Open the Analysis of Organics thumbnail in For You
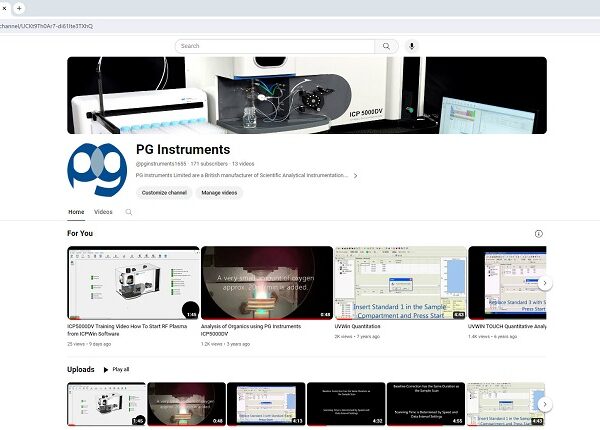This screenshot has height=430, width=600. (x=267, y=283)
